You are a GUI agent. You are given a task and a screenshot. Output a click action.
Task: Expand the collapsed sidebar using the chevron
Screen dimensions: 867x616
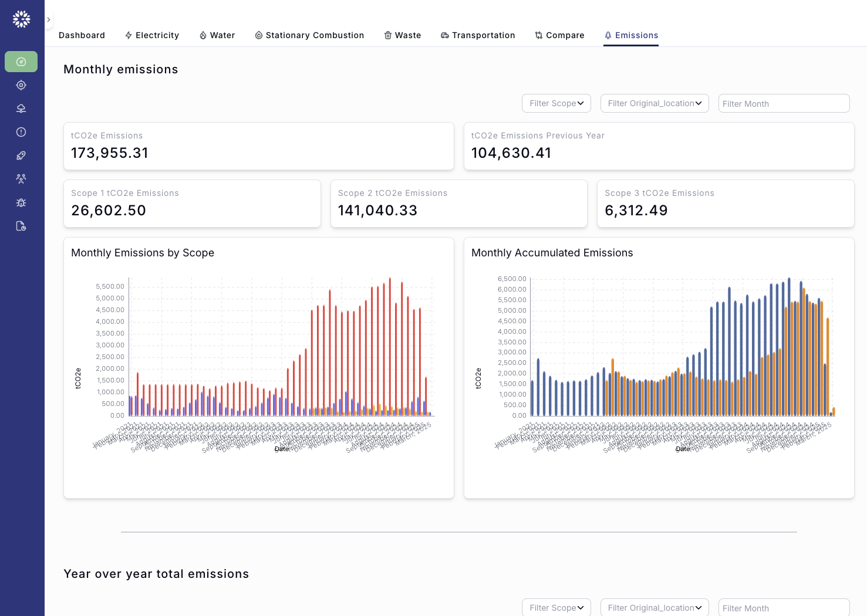coord(48,19)
